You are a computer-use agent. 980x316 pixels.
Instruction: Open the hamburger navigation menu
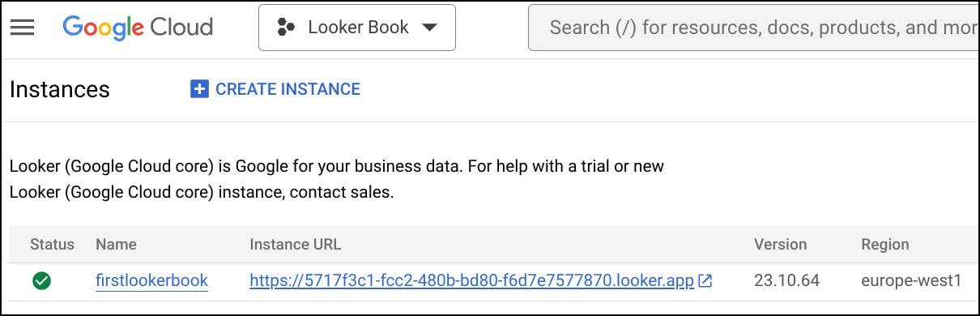click(x=22, y=28)
